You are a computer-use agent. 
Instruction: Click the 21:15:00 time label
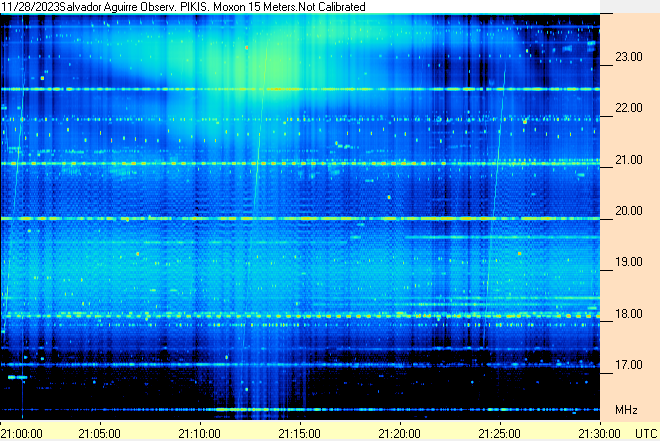[300, 433]
